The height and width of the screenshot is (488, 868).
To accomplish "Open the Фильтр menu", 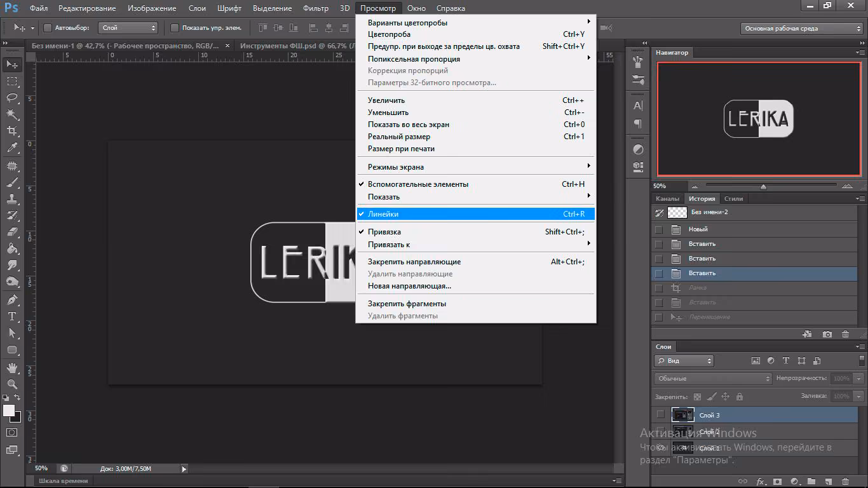I will click(x=316, y=8).
